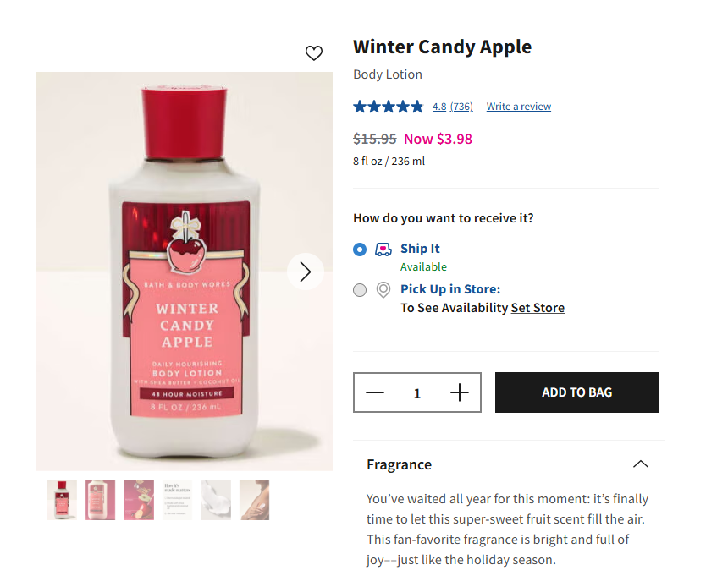View the lotion swatch texture thumbnail
Screen dimensions: 728x576
[x=216, y=500]
